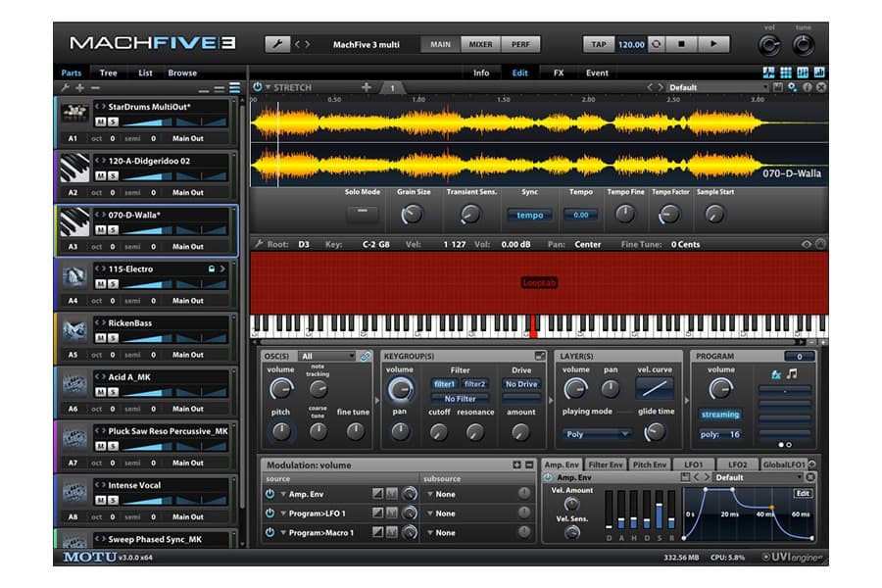This screenshot has width=882, height=588.
Task: Toggle the STRETCH power button
Action: [260, 86]
